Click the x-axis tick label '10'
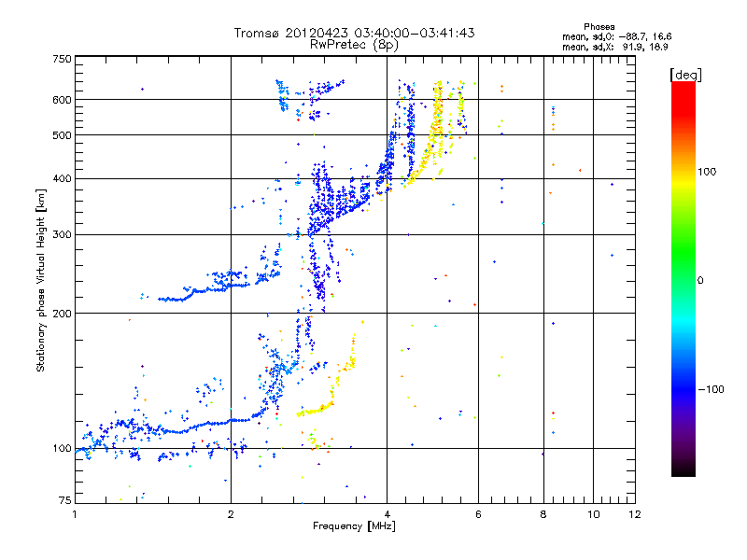The height and width of the screenshot is (560, 747). coord(593,514)
